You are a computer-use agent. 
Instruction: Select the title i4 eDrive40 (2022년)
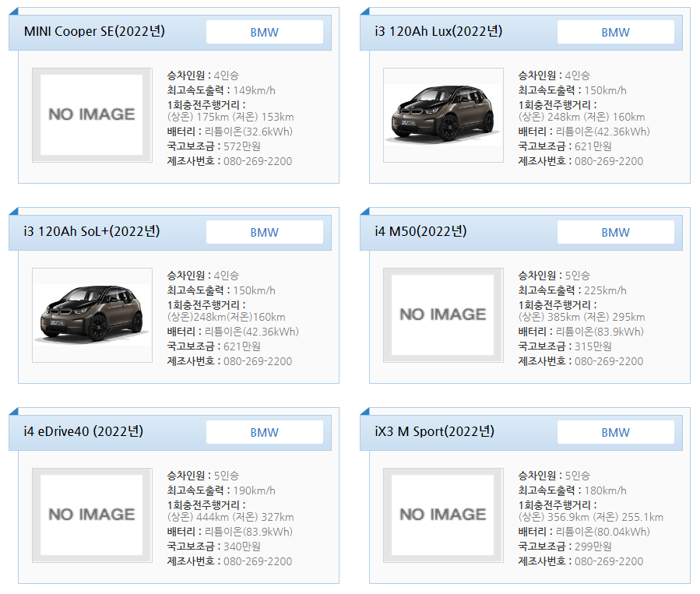(x=83, y=431)
